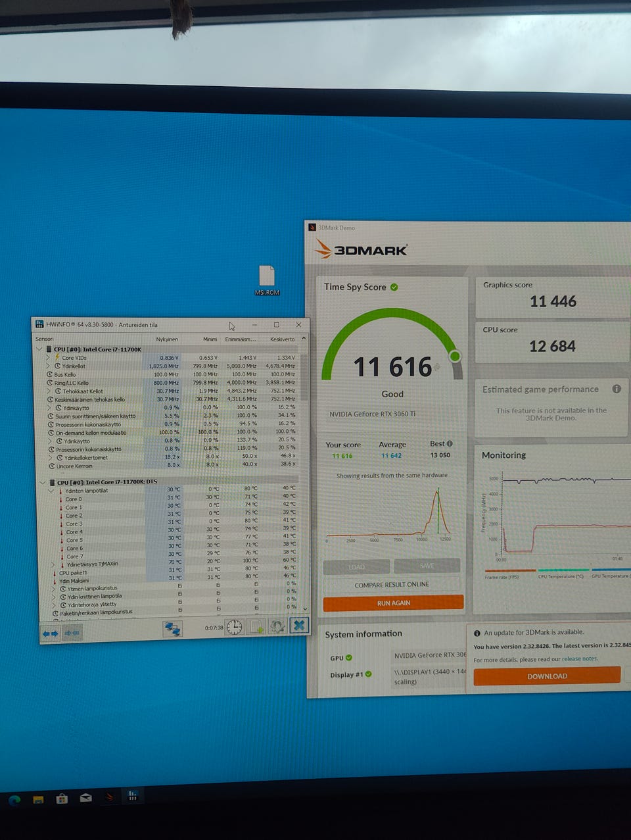This screenshot has width=631, height=840.
Task: Close sensors with the blue X icon
Action: coord(298,625)
